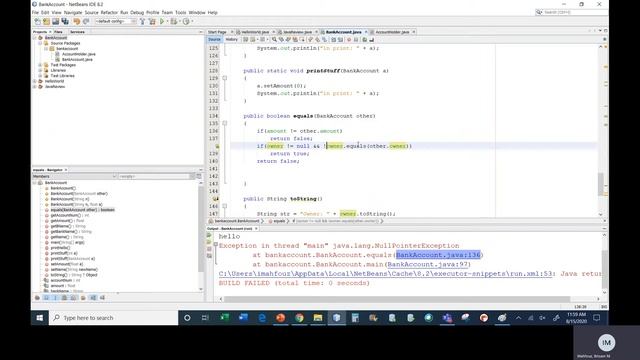Expand the Test Packages node

point(40,65)
